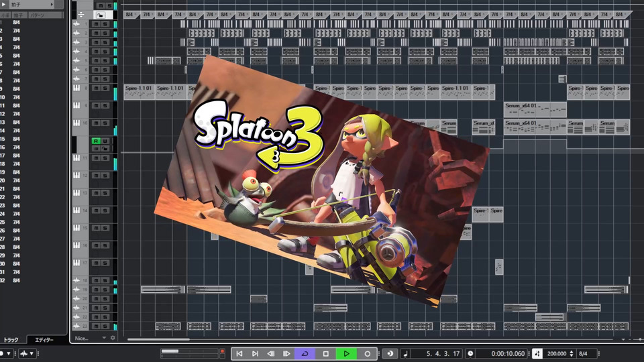Switch to the エディター tab
The height and width of the screenshot is (362, 644).
click(x=44, y=340)
